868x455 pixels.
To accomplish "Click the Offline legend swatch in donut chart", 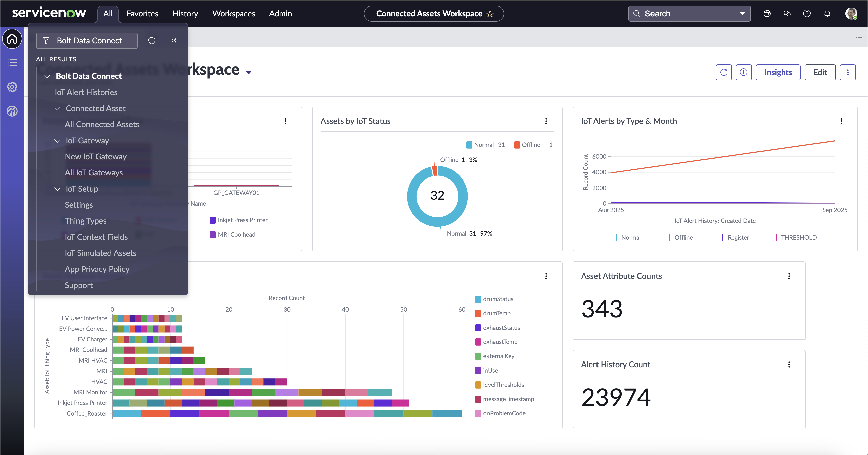I will 517,145.
